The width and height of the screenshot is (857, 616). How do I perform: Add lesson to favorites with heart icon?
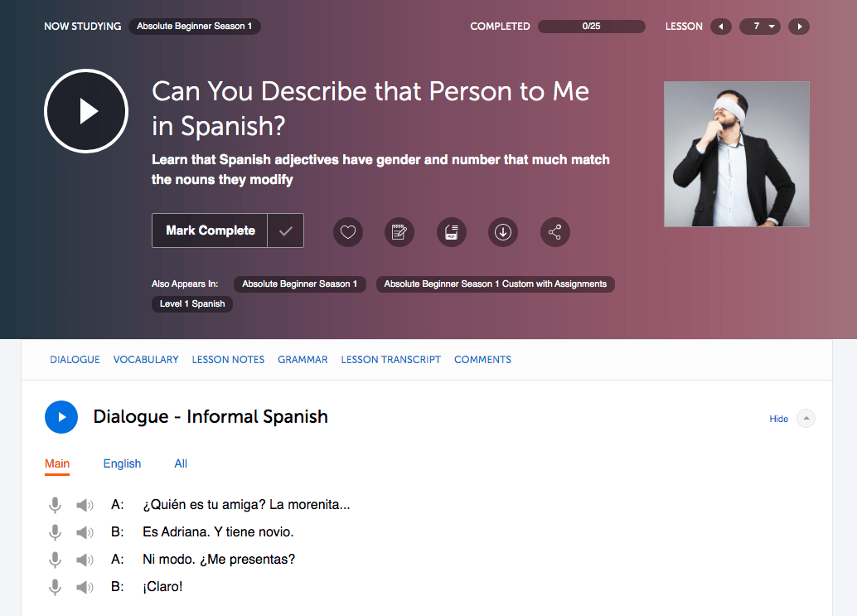click(x=348, y=232)
